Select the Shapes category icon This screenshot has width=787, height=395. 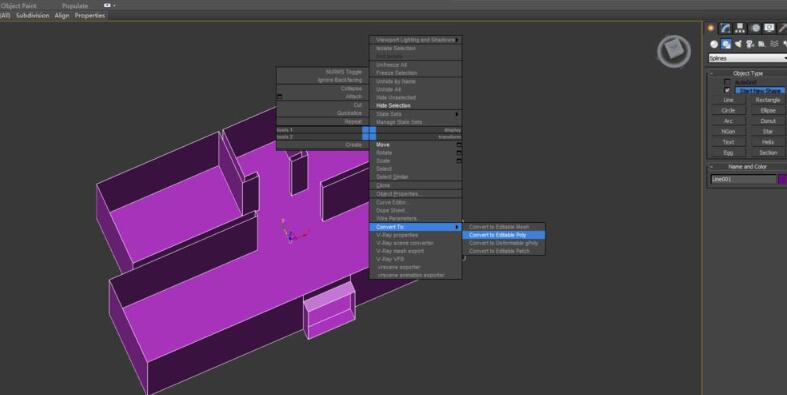(726, 44)
